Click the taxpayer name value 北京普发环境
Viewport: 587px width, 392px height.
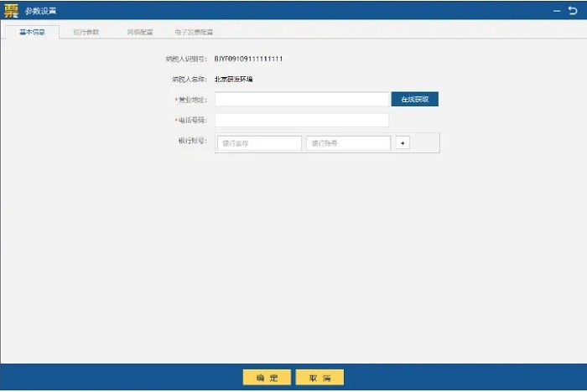pos(233,79)
